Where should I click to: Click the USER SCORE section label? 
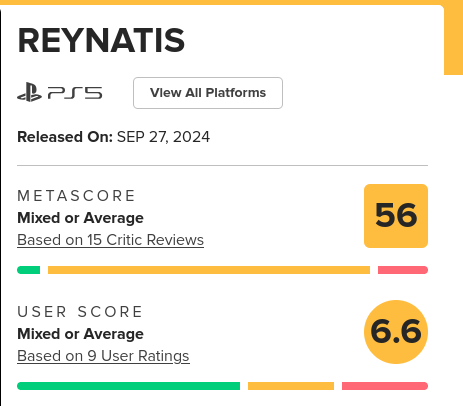(x=80, y=312)
